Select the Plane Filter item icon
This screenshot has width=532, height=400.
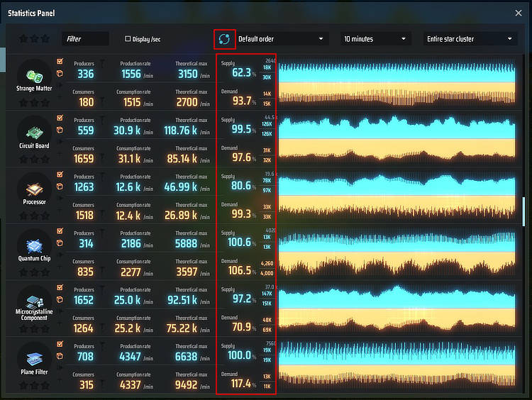34,360
